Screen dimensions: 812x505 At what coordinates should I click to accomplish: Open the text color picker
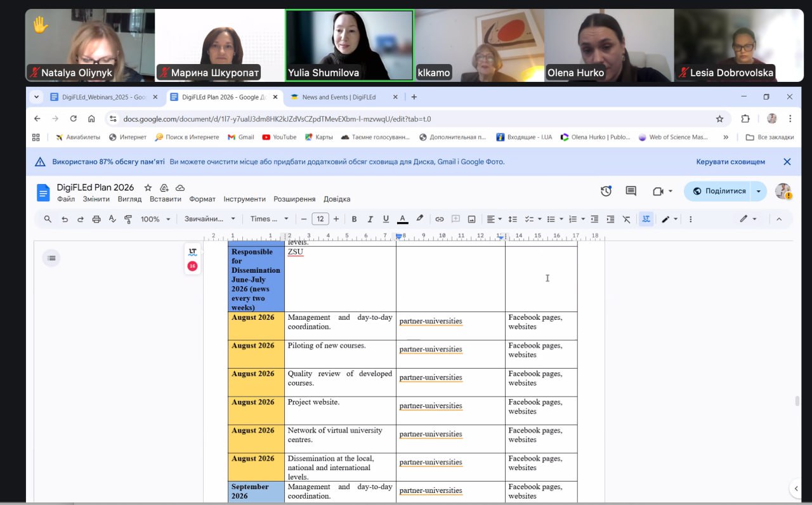click(x=402, y=219)
